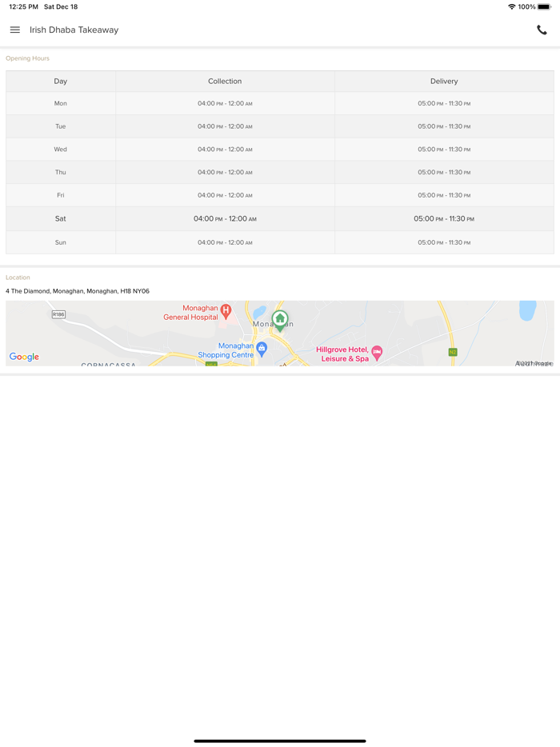Open the hamburger menu
560x747 pixels.
[15, 30]
